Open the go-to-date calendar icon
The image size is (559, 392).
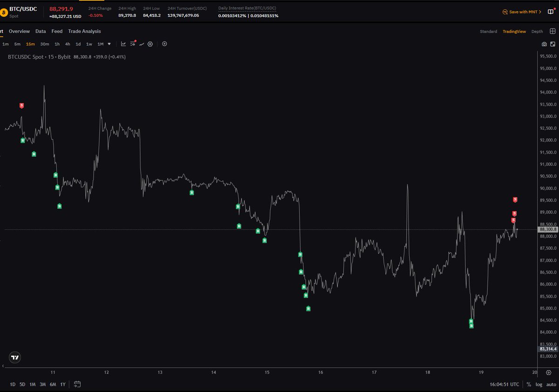[x=77, y=385]
